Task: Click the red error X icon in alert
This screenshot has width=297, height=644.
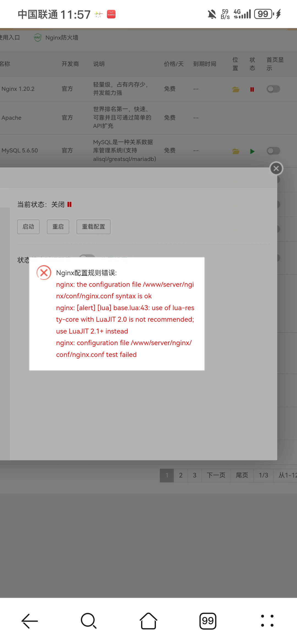Action: [x=44, y=272]
